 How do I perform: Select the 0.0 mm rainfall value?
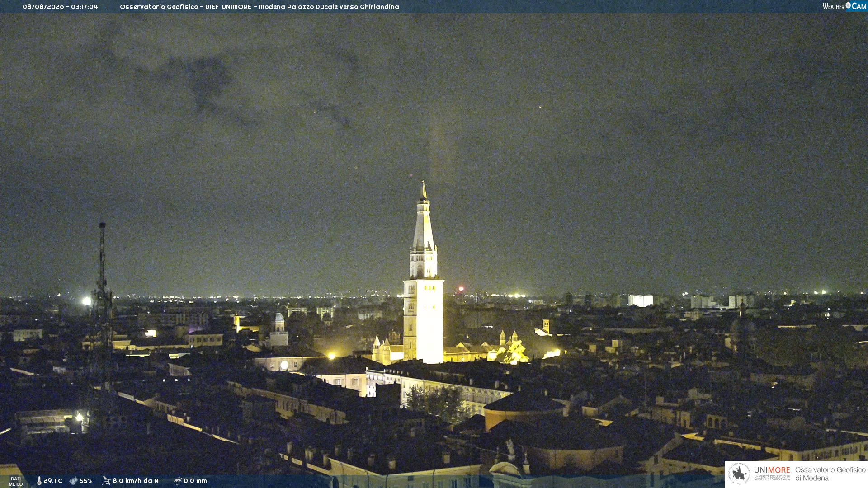pos(195,481)
